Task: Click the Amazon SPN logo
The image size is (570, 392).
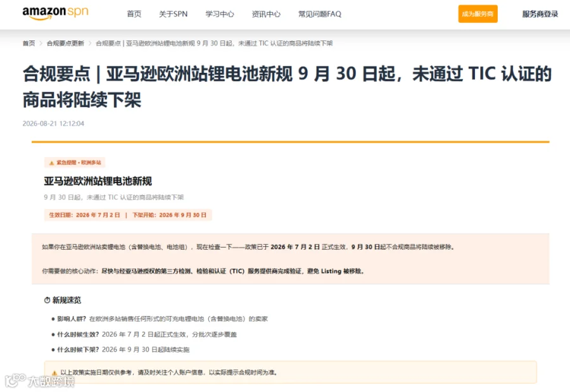Action: (55, 13)
